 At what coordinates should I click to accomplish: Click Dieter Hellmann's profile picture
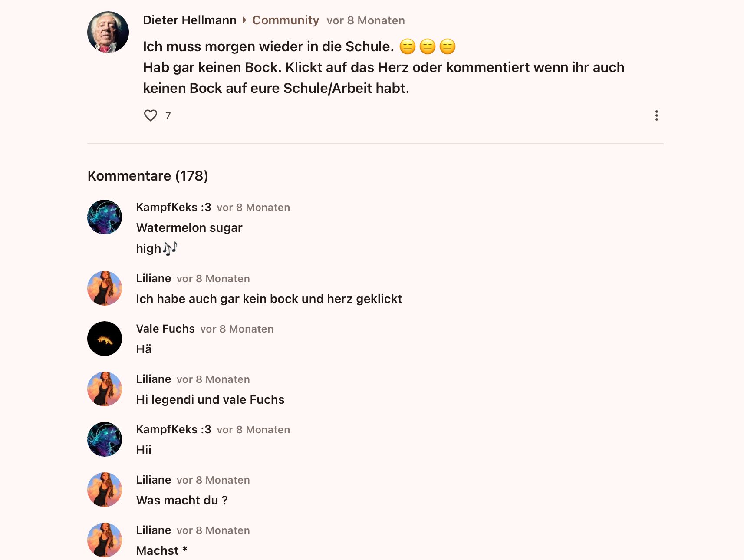pyautogui.click(x=108, y=32)
